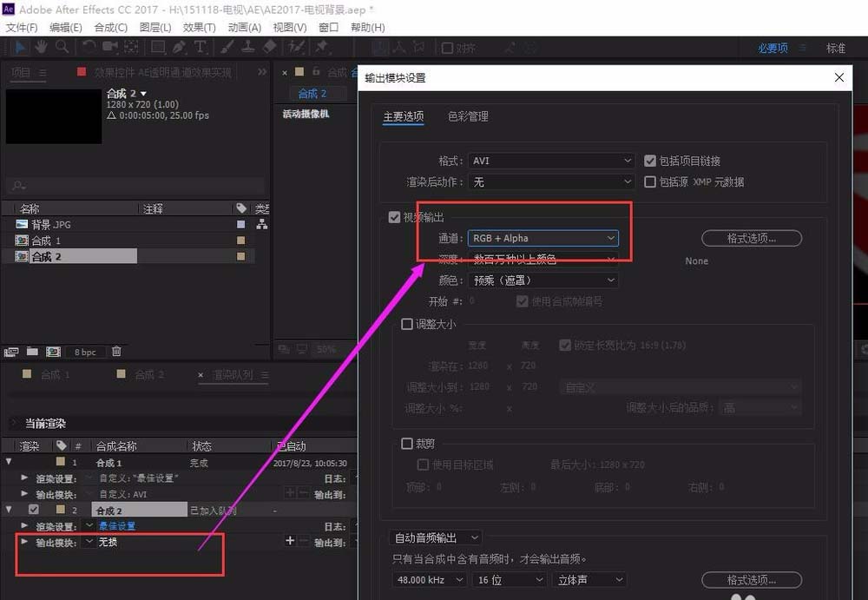Open the 帮助 menu

click(368, 27)
